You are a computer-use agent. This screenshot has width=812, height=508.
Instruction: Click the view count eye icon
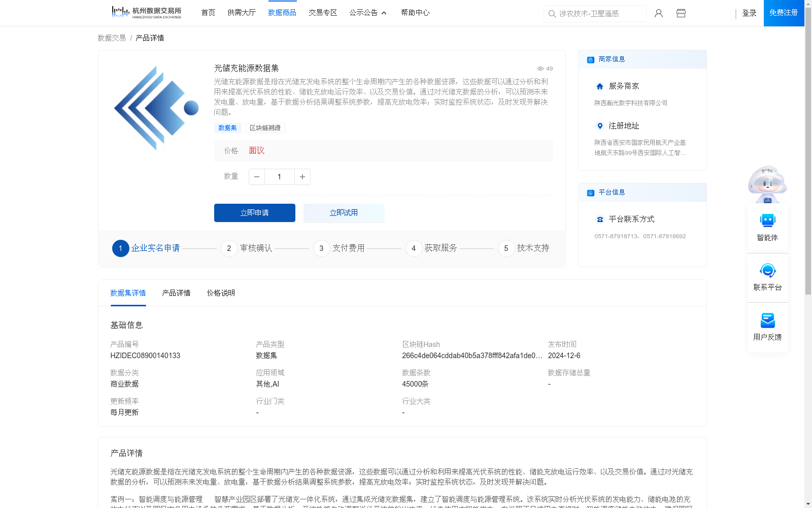[x=540, y=69]
